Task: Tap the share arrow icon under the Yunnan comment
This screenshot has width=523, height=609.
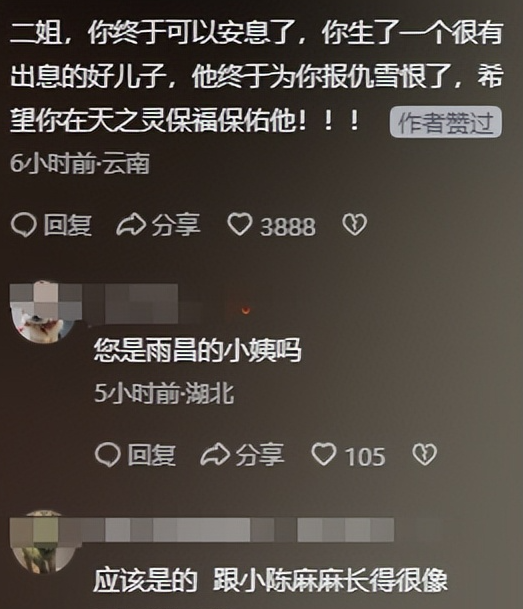Action: click(131, 225)
